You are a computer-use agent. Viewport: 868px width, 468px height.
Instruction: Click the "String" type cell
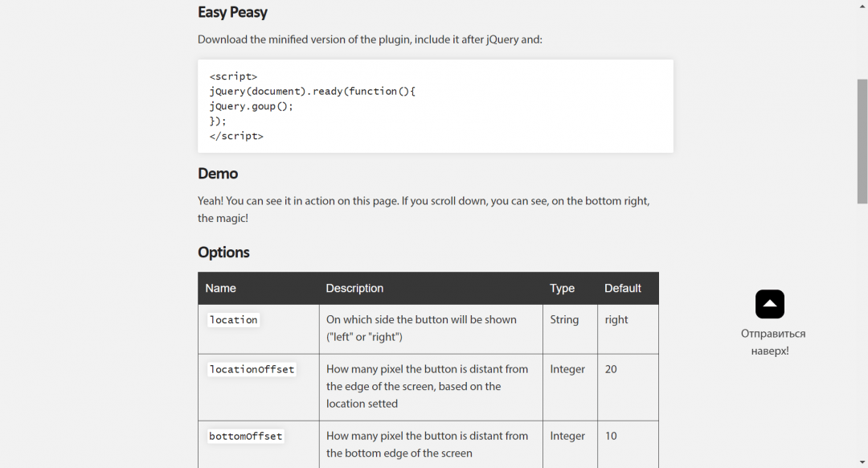click(564, 320)
